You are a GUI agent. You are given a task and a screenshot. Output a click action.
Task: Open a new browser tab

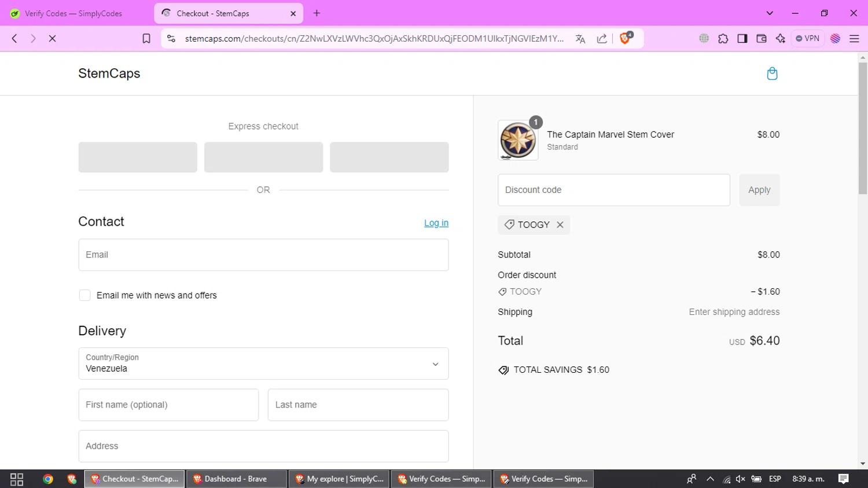pos(317,13)
